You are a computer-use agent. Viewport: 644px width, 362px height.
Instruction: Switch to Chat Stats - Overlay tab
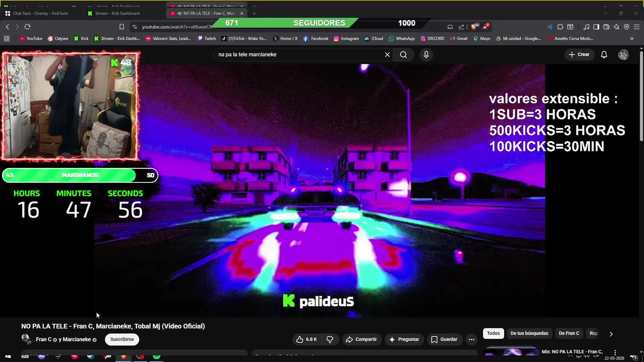(x=40, y=13)
